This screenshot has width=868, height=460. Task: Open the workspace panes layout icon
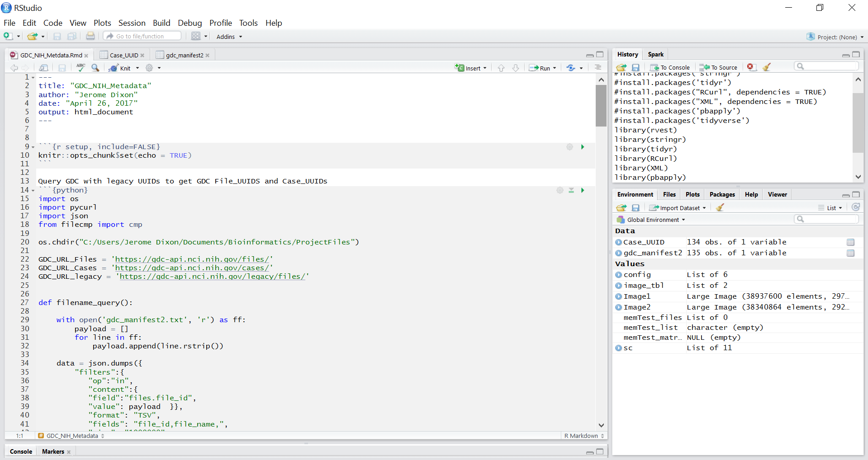pyautogui.click(x=196, y=36)
